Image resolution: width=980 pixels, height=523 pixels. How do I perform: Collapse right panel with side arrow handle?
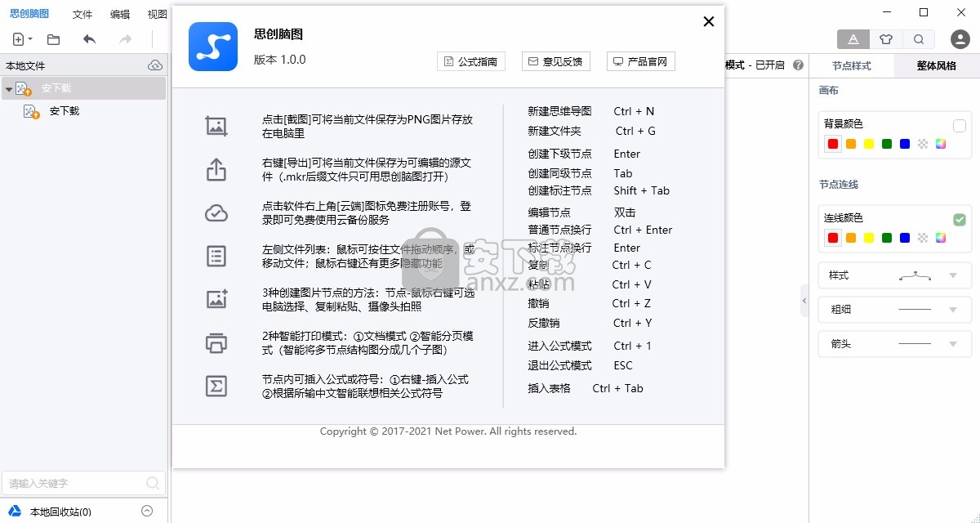pos(804,301)
